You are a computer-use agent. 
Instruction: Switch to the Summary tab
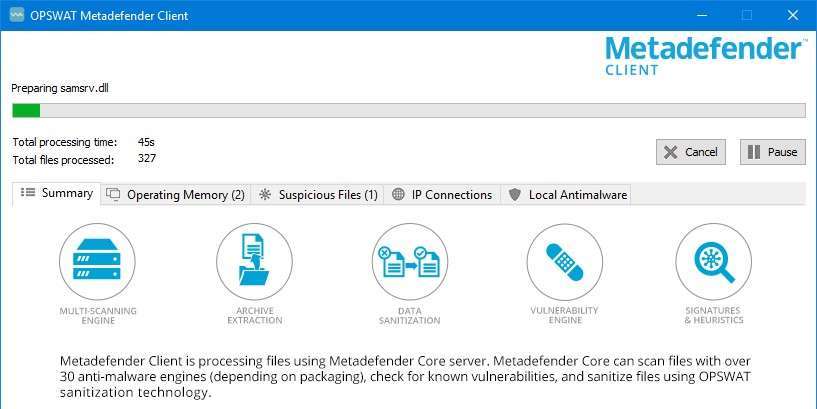click(56, 193)
